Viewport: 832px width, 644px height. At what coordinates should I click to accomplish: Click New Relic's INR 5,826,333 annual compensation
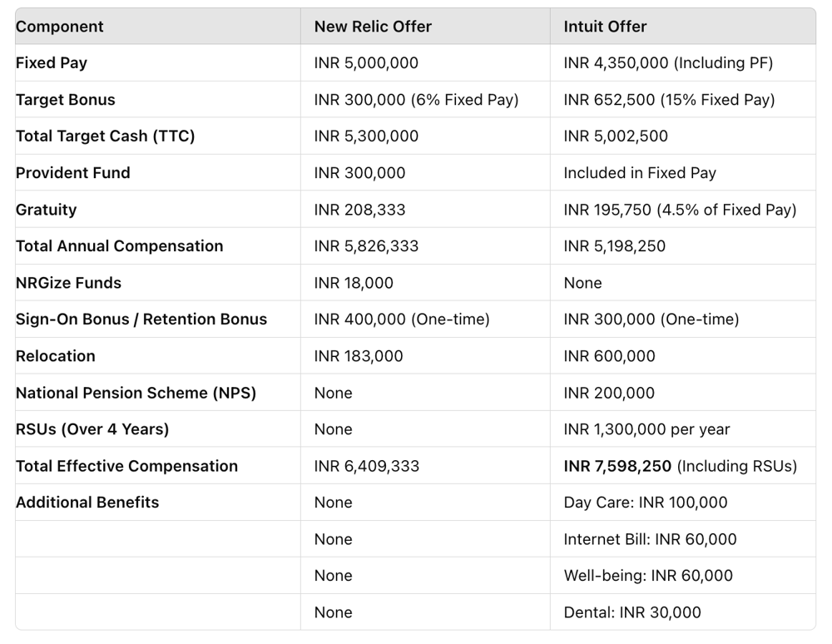pos(366,246)
